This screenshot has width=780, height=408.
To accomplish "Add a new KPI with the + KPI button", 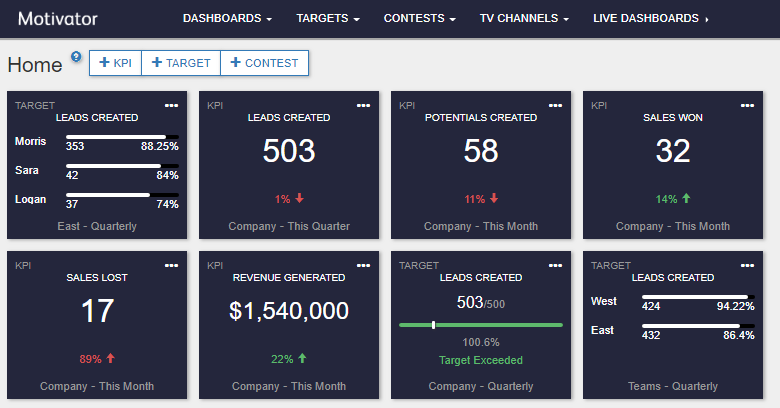I will coord(115,63).
